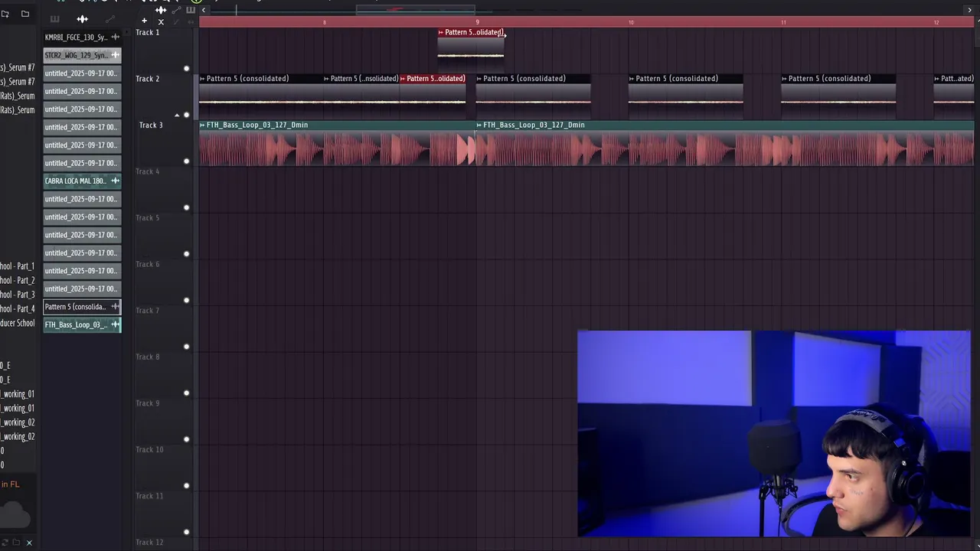This screenshot has height=551, width=980.
Task: Click the plus icon above Track 1
Action: (x=144, y=21)
